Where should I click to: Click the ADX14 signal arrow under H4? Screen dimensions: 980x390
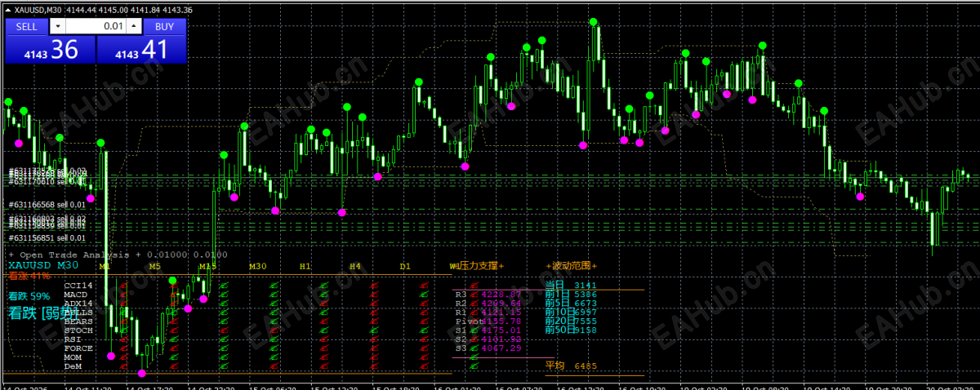click(374, 304)
